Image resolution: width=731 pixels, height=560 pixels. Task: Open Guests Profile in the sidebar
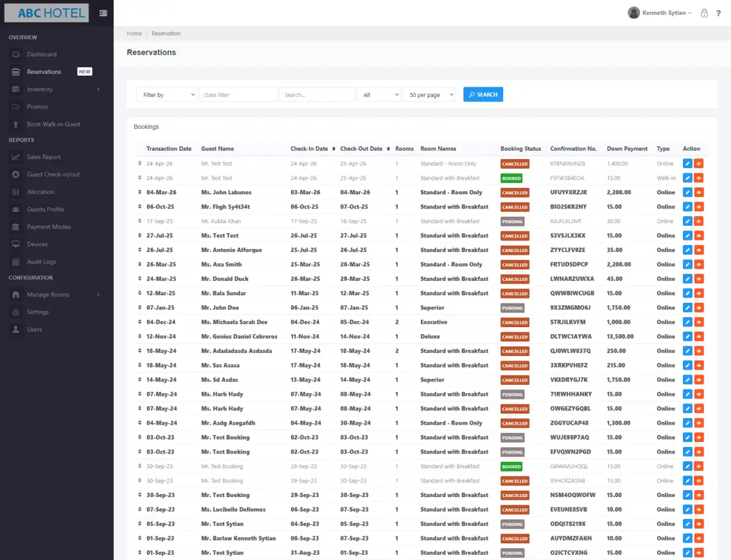click(x=46, y=209)
